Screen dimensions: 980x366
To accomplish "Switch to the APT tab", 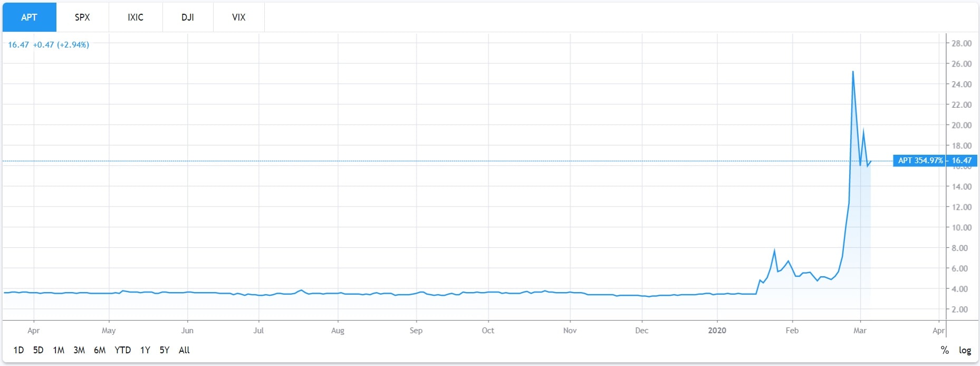I will pos(29,17).
